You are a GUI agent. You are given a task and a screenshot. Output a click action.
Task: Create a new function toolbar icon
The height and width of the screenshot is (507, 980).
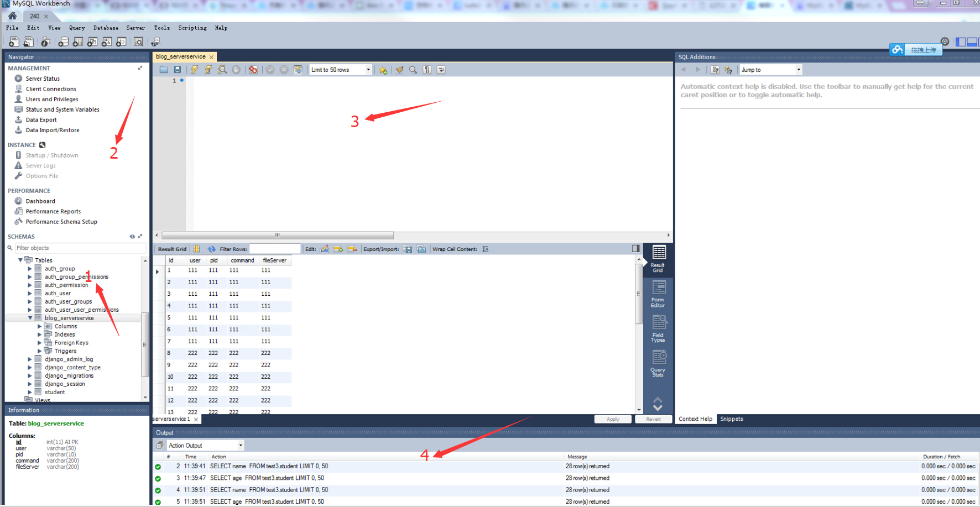(121, 41)
